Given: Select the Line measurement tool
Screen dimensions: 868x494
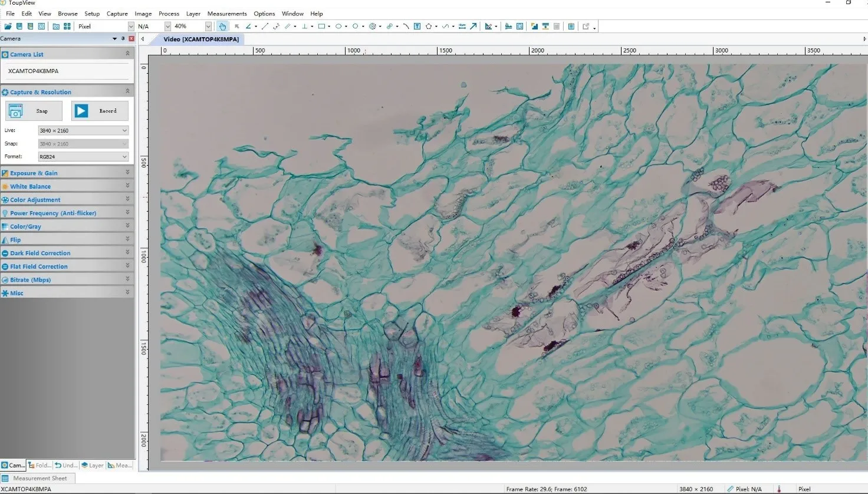Looking at the screenshot, I should (x=265, y=27).
